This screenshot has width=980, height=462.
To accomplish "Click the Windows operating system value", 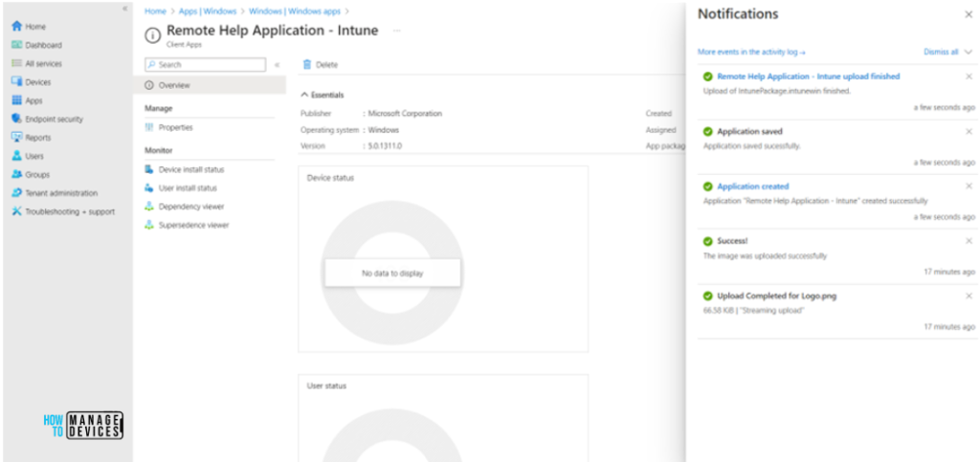I will click(x=383, y=130).
